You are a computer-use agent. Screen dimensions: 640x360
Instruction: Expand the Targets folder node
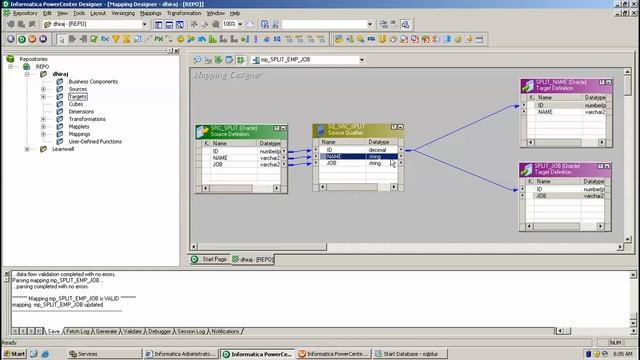pyautogui.click(x=43, y=97)
